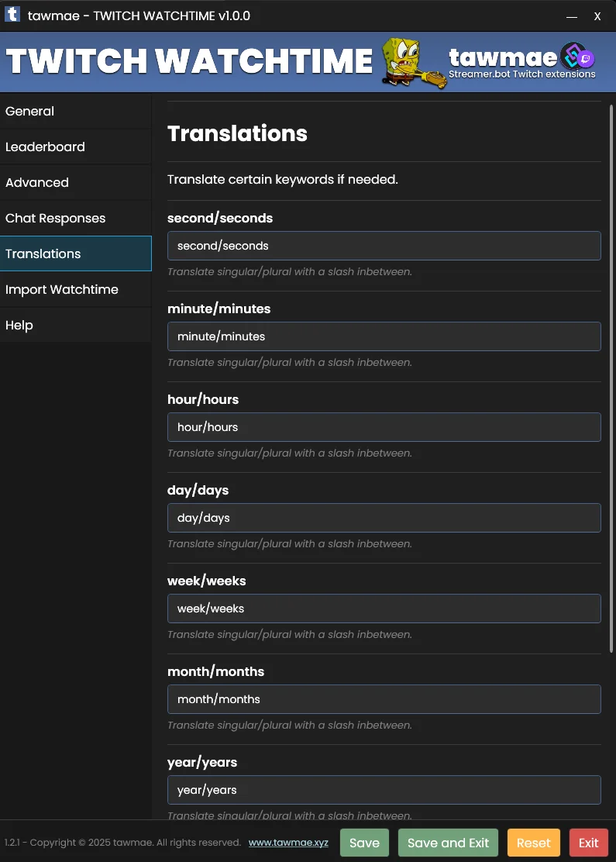Open the Help section
Screen dimensions: 616x862
pyautogui.click(x=76, y=325)
